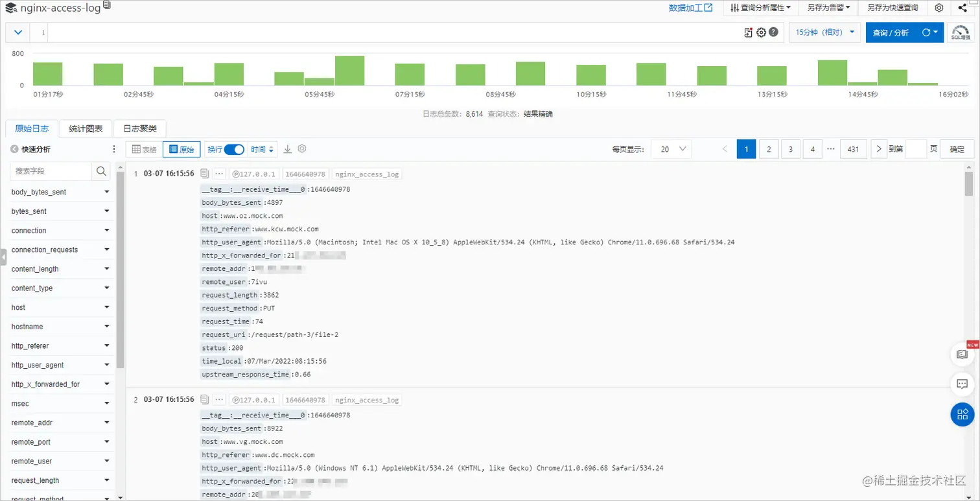Screen dimensions: 980x501
Task: Jump to last page 431
Action: coord(854,149)
